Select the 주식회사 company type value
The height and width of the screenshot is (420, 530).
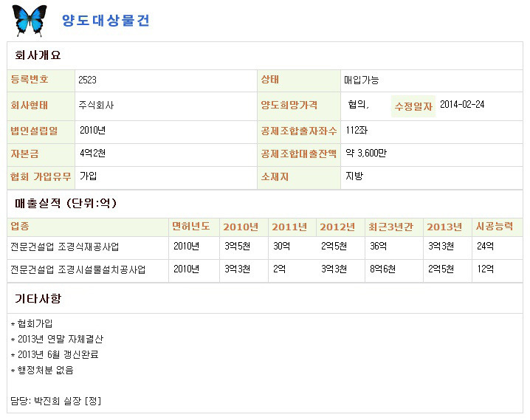click(x=96, y=106)
